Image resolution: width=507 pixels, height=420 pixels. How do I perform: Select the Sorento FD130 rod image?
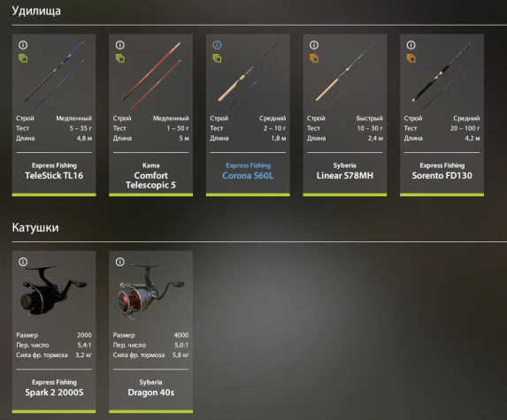click(x=442, y=75)
